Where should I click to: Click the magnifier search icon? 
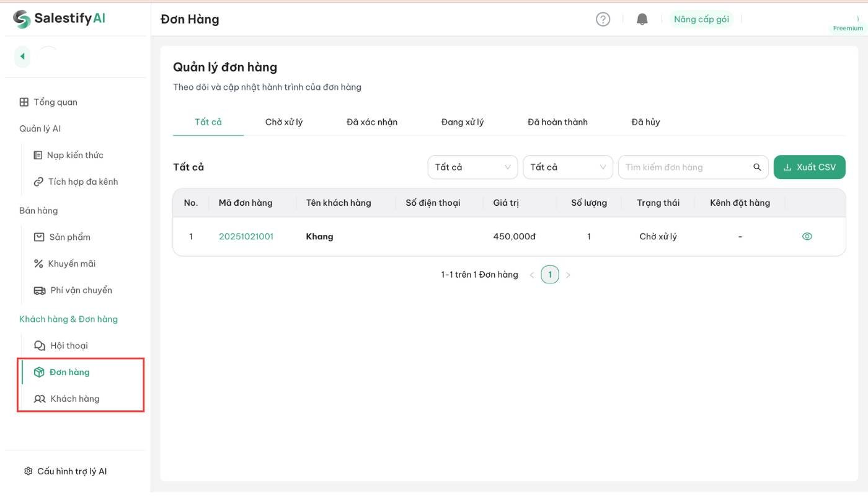click(x=757, y=167)
